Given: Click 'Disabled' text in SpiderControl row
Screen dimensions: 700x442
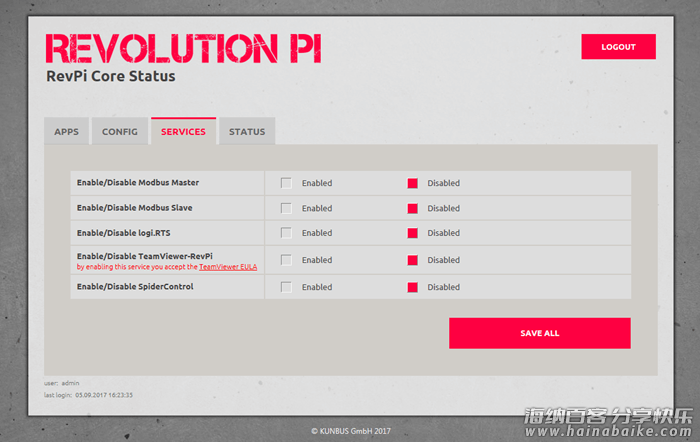Looking at the screenshot, I should point(443,287).
